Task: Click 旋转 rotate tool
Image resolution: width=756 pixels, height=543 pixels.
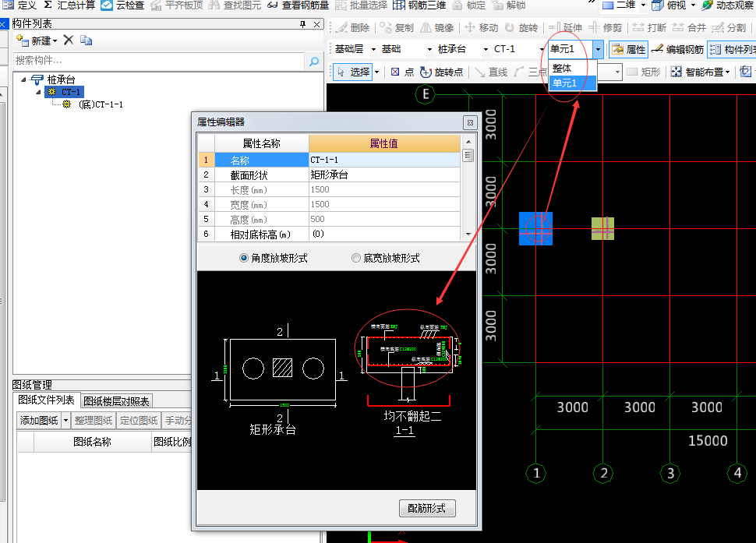Action: (x=521, y=28)
